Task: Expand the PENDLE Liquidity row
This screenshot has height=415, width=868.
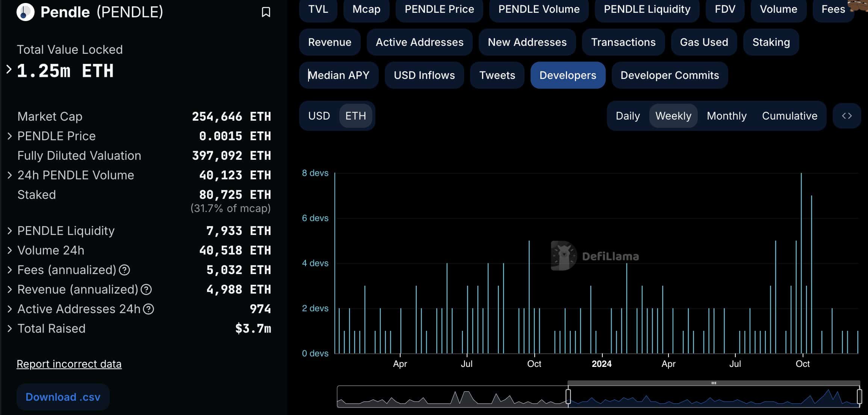Action: coord(10,231)
